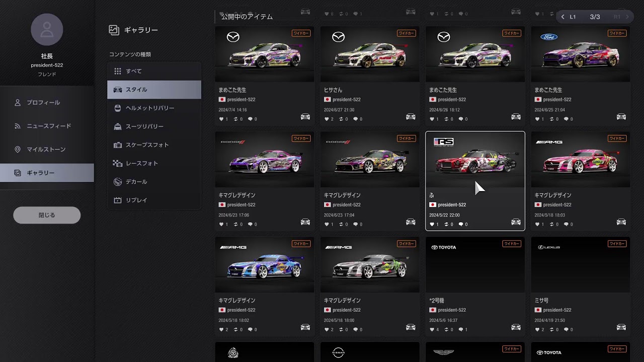644x362 pixels.
Task: Open the ニュースフィード sidebar item
Action: click(x=47, y=126)
